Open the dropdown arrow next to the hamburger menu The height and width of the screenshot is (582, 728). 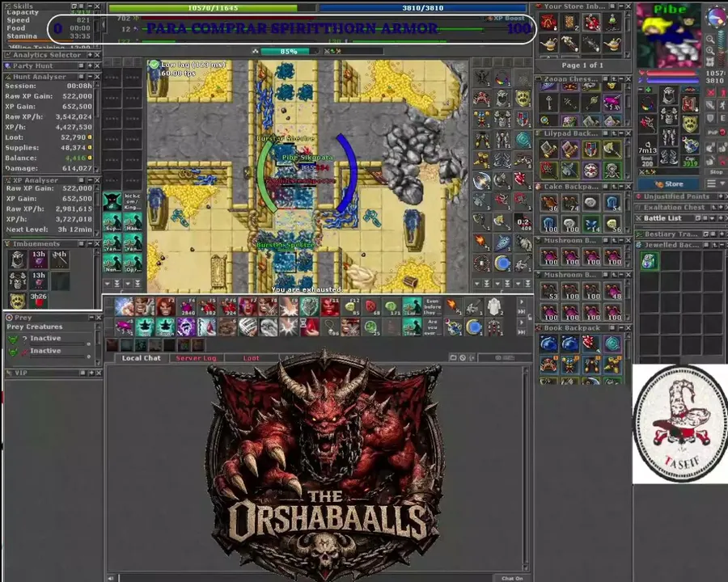coord(722,183)
